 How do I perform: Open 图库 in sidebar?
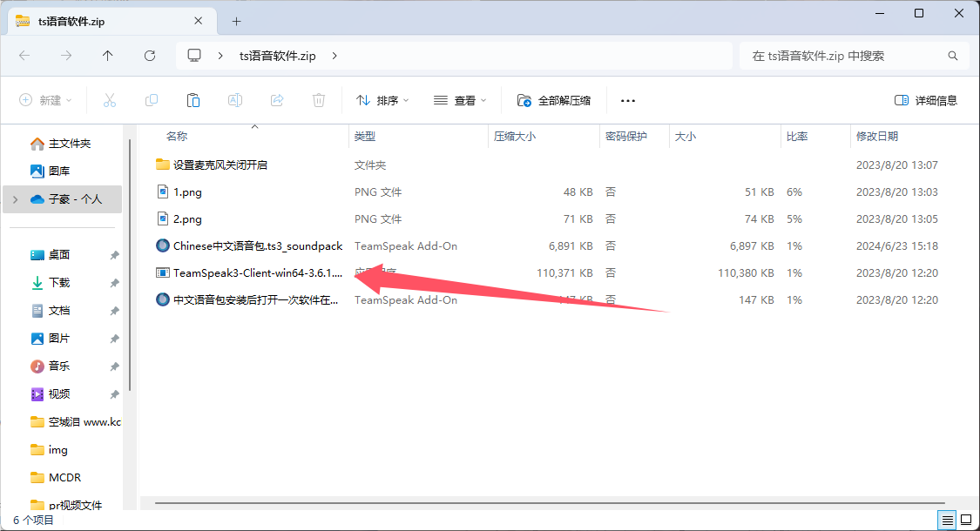[x=50, y=171]
